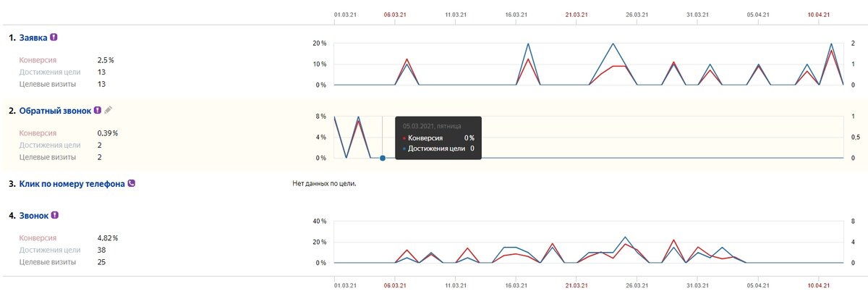Screen dimensions: 868x299
Task: Click the 0,5 right-axis label
Action: (857, 138)
